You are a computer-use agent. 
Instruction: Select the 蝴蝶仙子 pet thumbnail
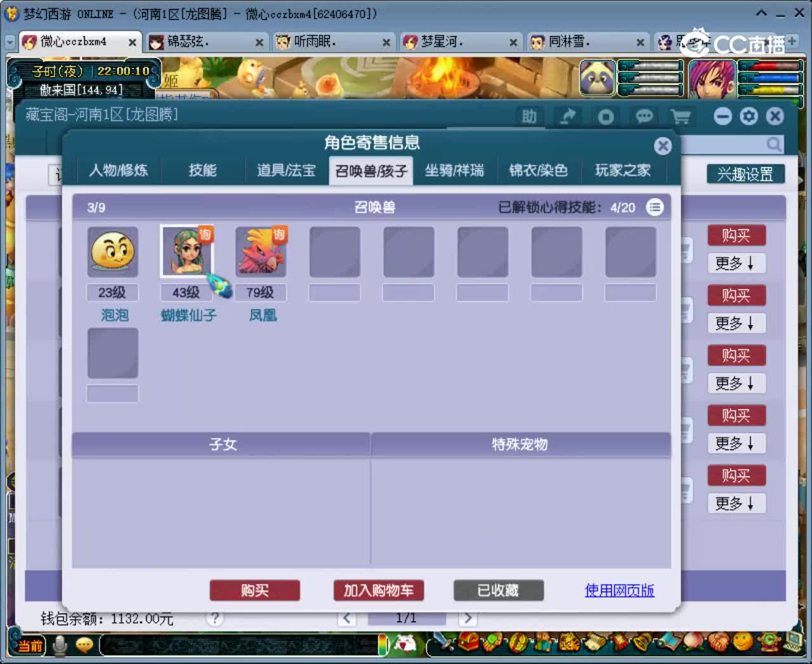tap(187, 252)
